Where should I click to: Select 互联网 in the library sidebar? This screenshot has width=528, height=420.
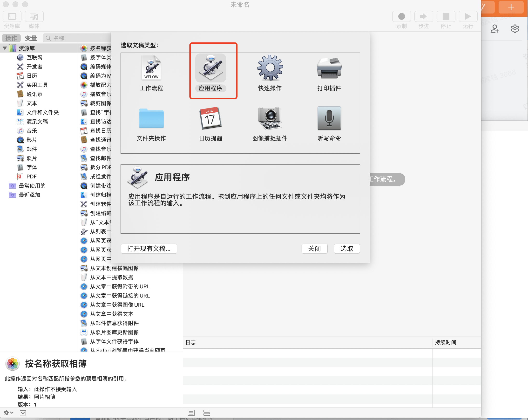click(x=39, y=57)
